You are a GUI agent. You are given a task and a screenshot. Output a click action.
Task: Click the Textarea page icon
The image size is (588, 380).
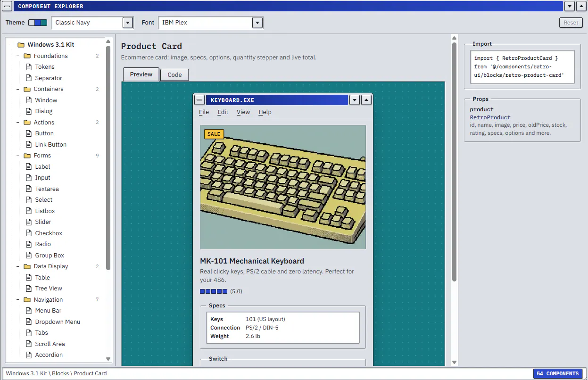click(x=28, y=189)
